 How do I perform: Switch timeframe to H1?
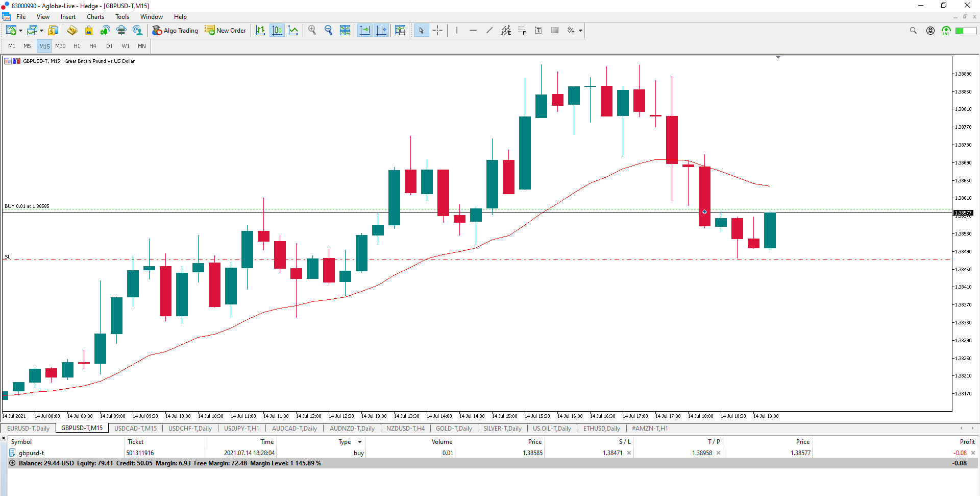(77, 46)
